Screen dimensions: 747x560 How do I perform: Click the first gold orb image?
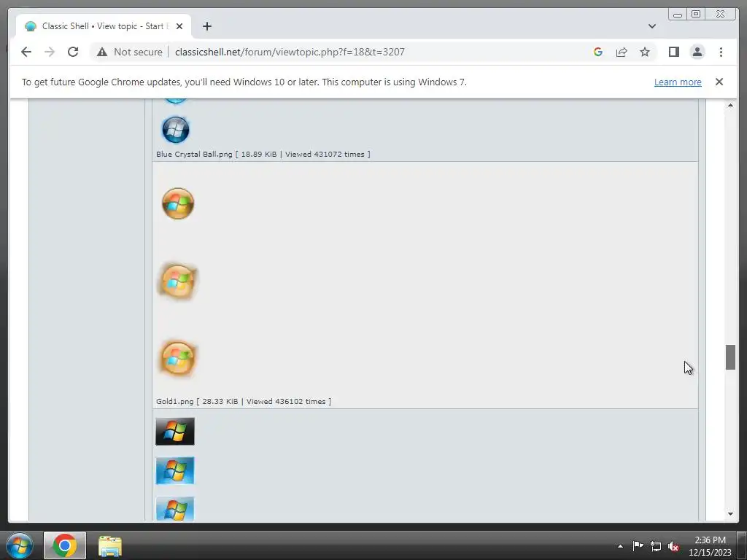(178, 204)
